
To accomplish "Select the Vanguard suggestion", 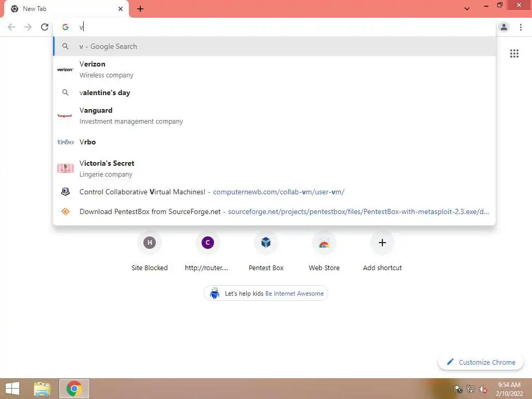I will [274, 116].
